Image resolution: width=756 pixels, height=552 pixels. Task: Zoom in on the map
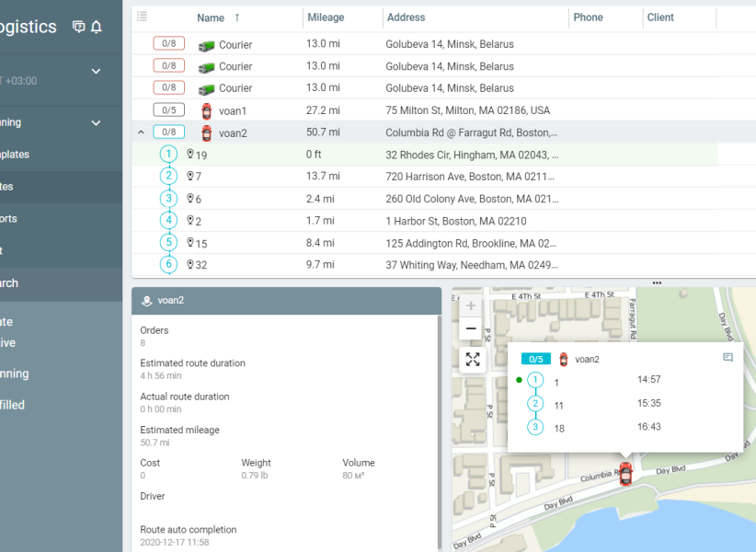click(x=471, y=305)
